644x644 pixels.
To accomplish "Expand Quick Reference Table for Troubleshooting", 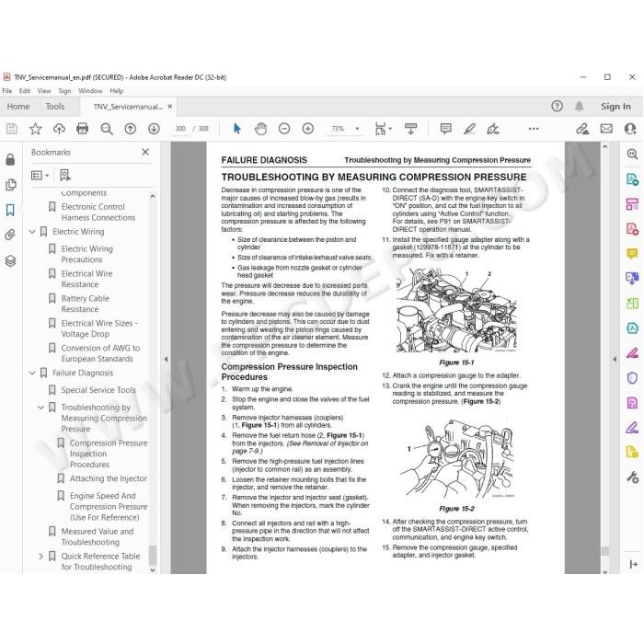I will pos(41,557).
